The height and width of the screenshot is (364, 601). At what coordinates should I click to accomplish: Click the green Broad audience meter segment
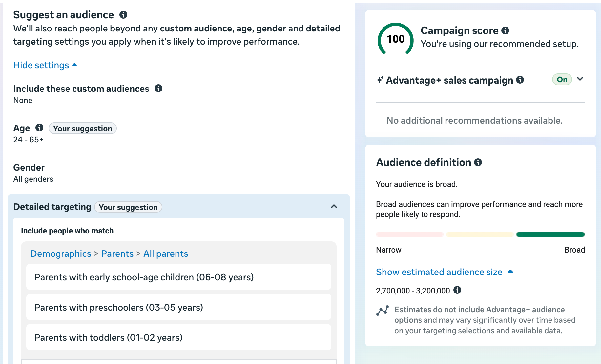tap(550, 234)
